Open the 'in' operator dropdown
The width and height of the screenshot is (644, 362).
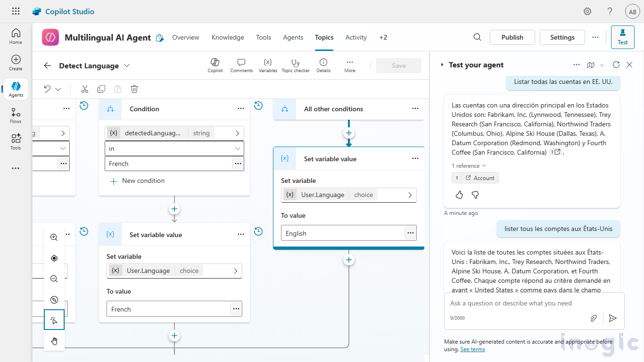[x=174, y=148]
